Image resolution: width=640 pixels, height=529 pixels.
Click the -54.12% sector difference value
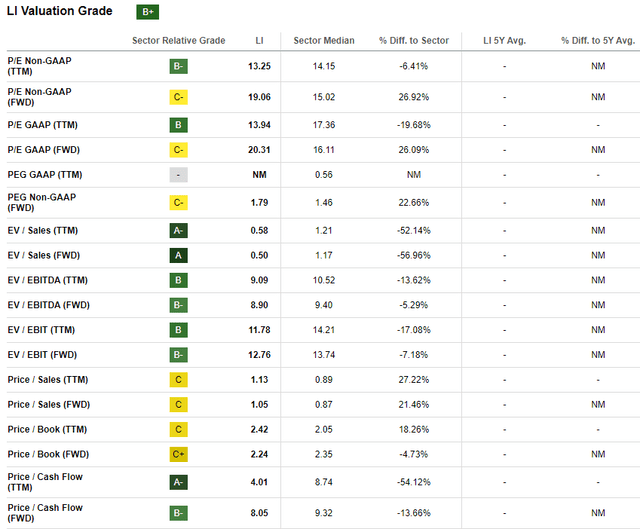(x=413, y=482)
